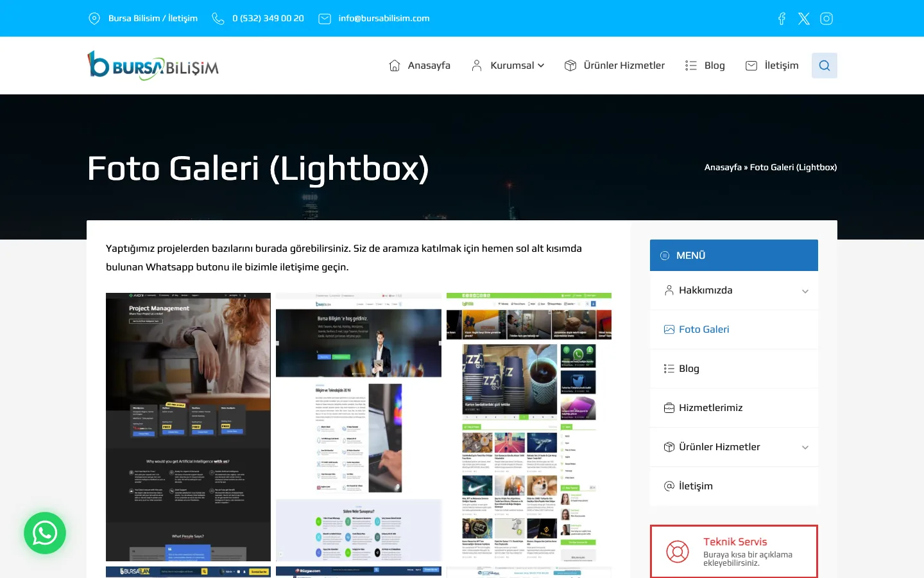Open the Instagram social icon
The image size is (924, 578).
pyautogui.click(x=826, y=19)
